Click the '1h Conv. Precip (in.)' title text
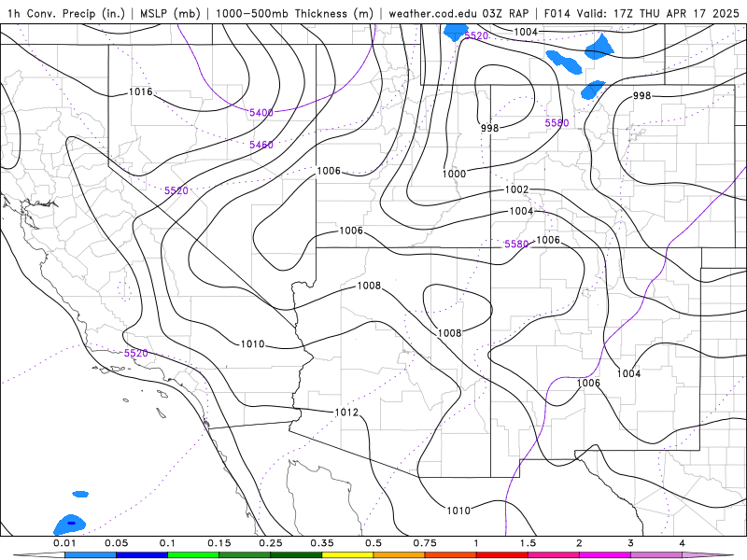Image resolution: width=747 pixels, height=560 pixels. 66,13
